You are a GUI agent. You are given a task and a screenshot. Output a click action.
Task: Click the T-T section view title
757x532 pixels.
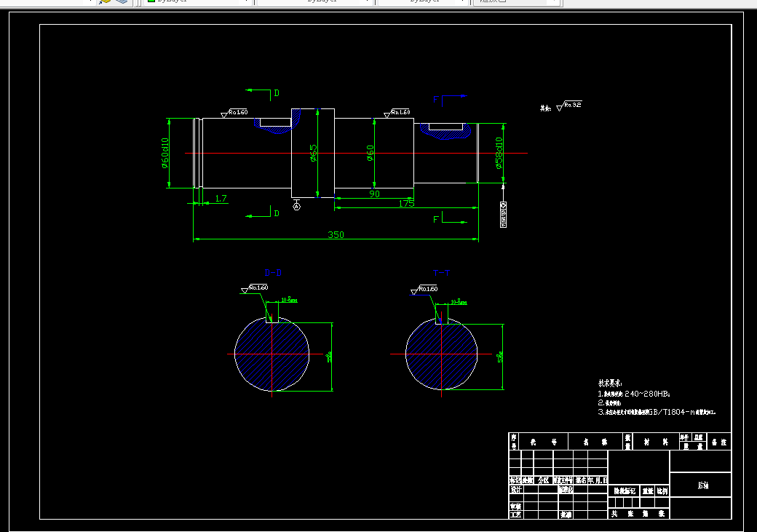click(441, 273)
